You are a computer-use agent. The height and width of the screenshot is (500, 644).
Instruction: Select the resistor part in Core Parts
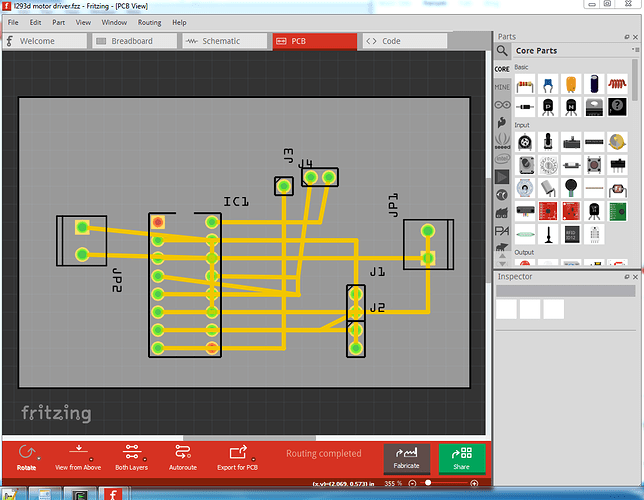coord(525,85)
